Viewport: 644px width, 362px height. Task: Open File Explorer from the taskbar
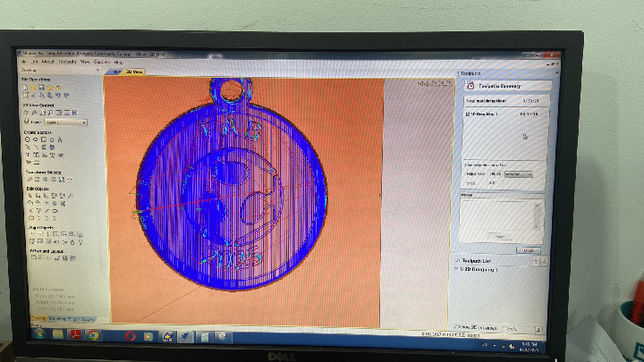pos(58,334)
